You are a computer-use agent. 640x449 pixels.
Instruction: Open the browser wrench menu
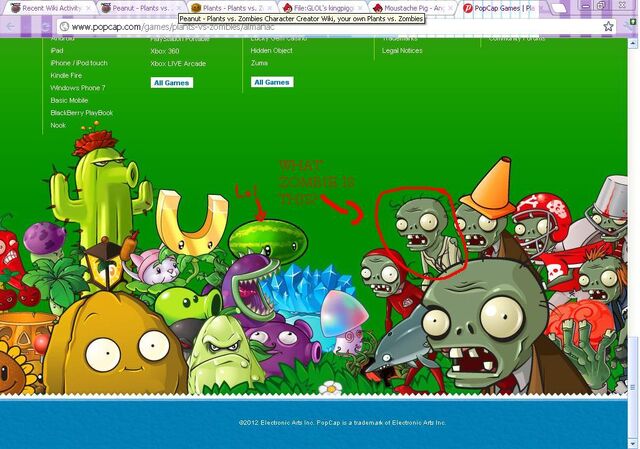point(630,27)
